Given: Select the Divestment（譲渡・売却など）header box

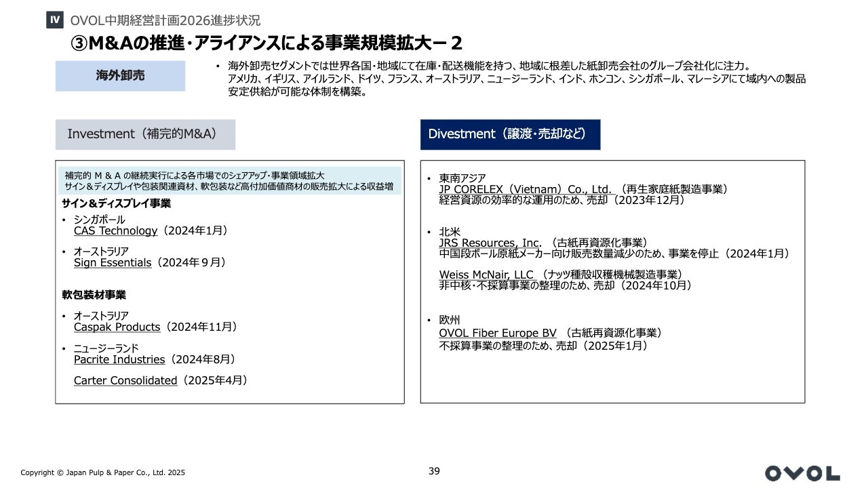Looking at the screenshot, I should click(x=510, y=134).
